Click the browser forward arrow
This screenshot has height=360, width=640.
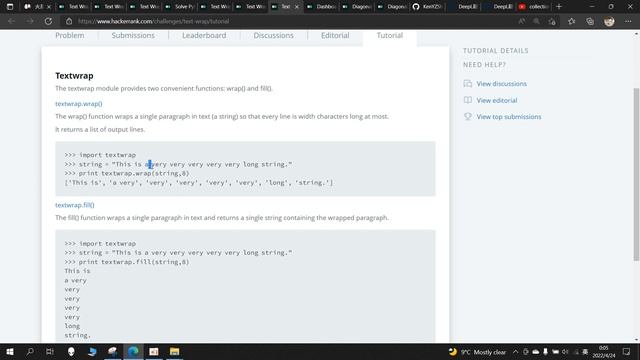(30, 21)
